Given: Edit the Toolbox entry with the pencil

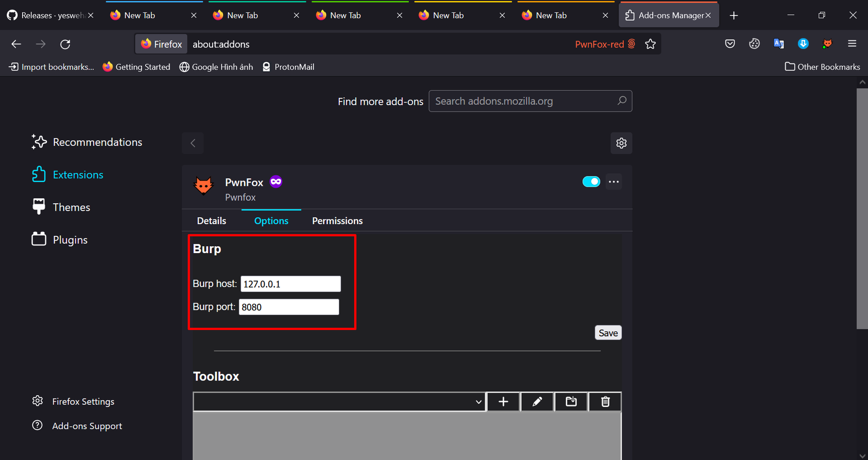Looking at the screenshot, I should point(537,402).
